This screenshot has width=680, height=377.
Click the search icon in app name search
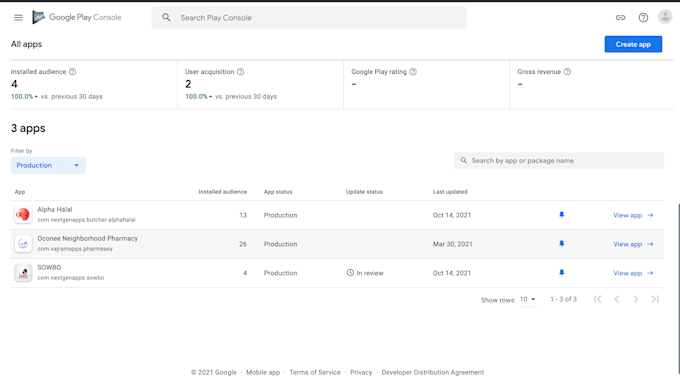(x=464, y=160)
